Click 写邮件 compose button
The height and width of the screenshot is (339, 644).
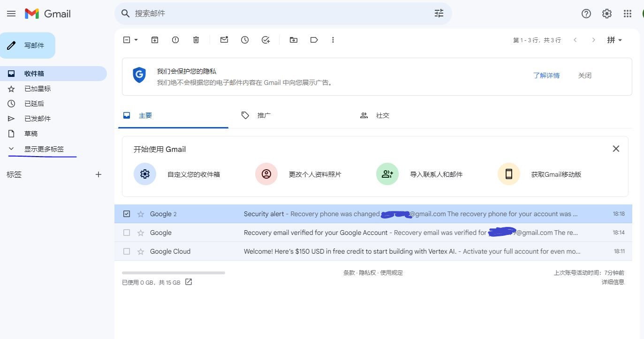pos(28,45)
